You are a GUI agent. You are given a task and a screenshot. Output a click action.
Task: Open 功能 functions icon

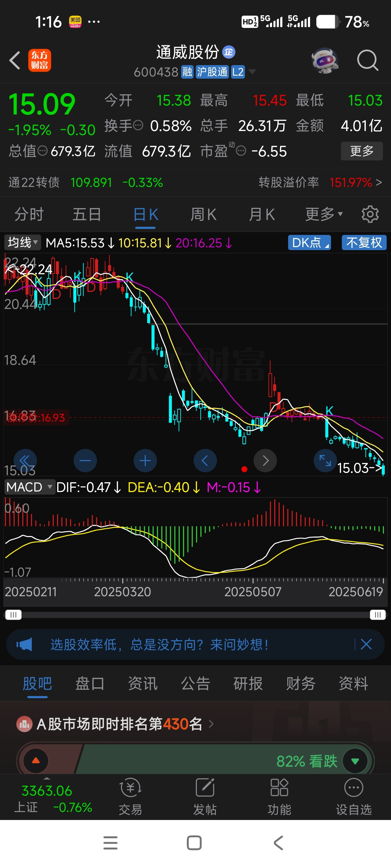click(x=279, y=797)
